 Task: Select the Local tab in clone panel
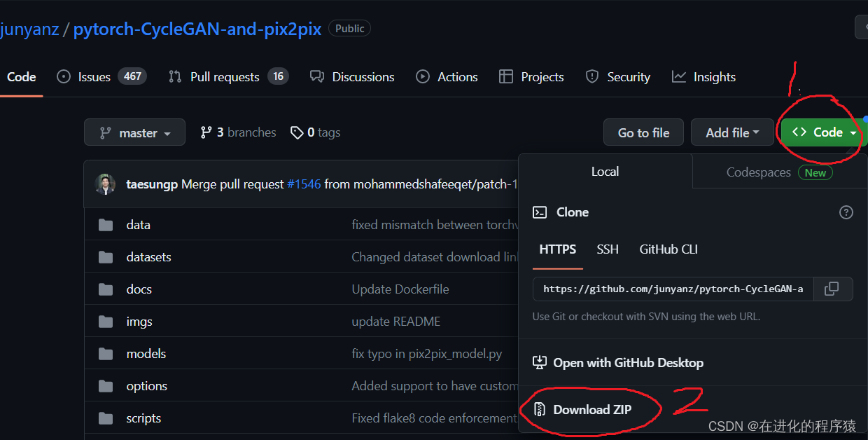point(605,172)
